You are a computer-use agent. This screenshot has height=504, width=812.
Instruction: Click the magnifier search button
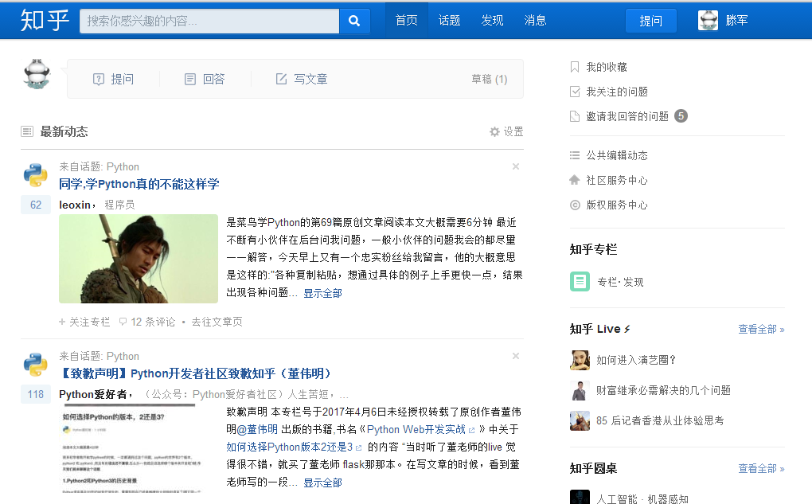tap(354, 21)
